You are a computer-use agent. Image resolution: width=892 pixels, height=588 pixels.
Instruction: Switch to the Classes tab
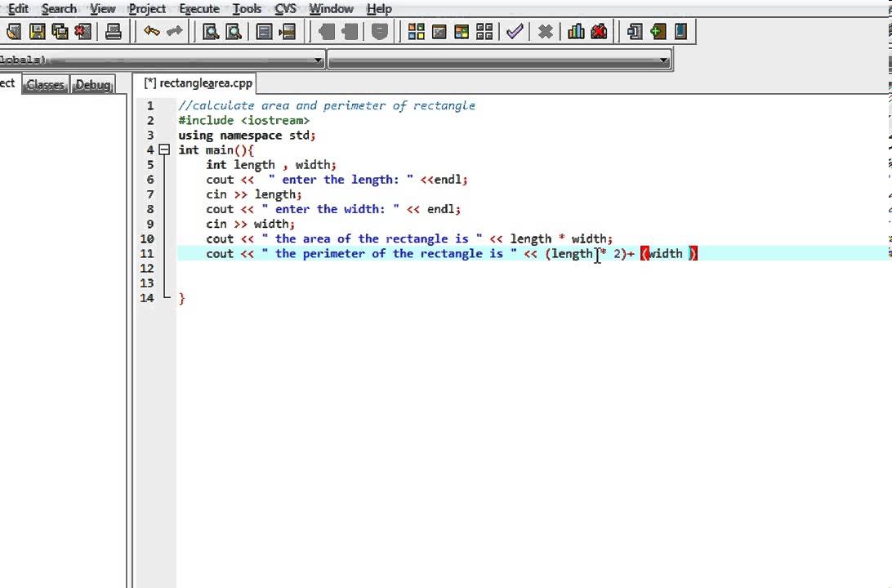click(45, 85)
